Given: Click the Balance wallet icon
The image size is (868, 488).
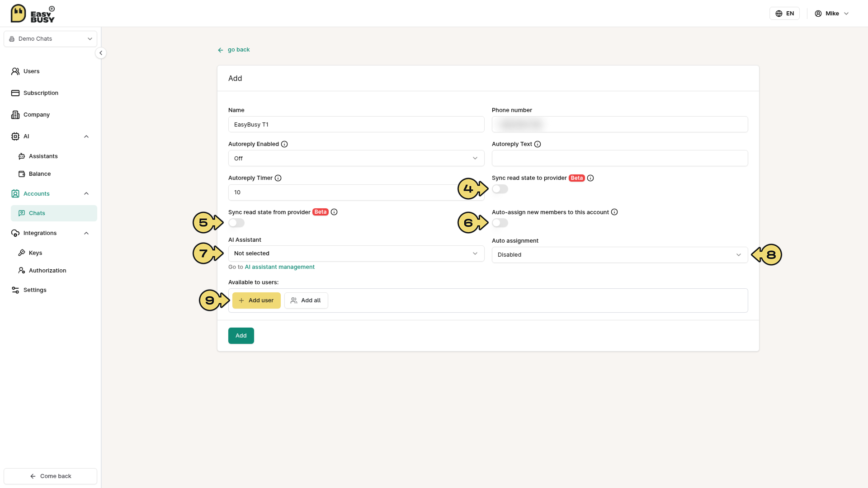Looking at the screenshot, I should 22,174.
